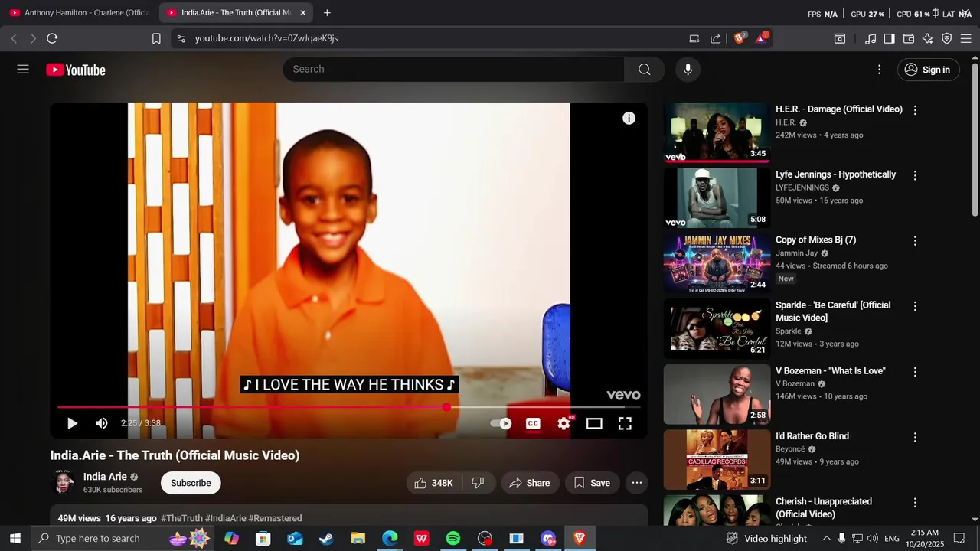Play Lyfe Jennings - Hypothetically thumbnail

[717, 197]
